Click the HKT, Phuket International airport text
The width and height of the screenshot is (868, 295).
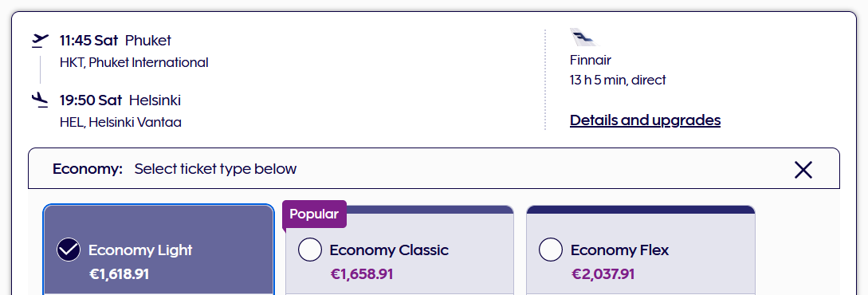pos(134,62)
